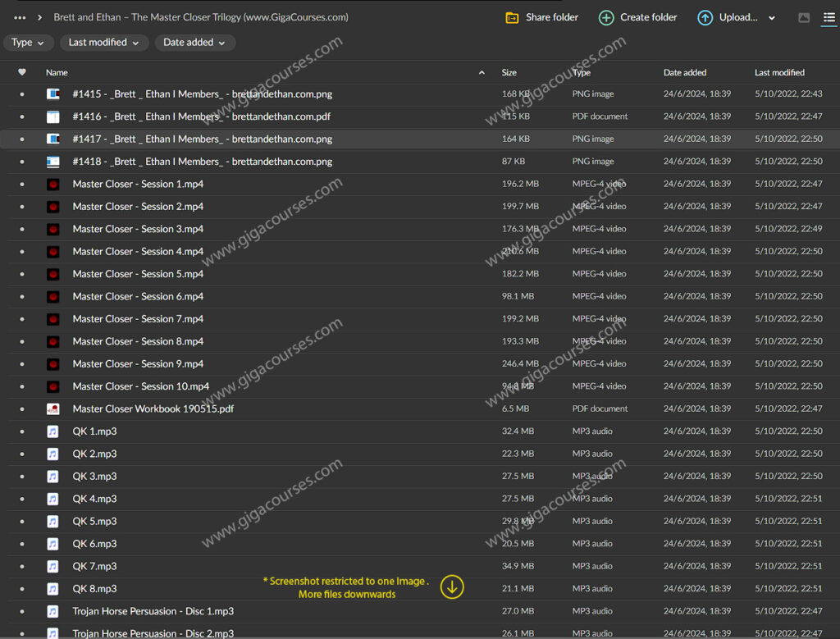Switch to thumbnail view
The width and height of the screenshot is (840, 639).
click(x=804, y=17)
